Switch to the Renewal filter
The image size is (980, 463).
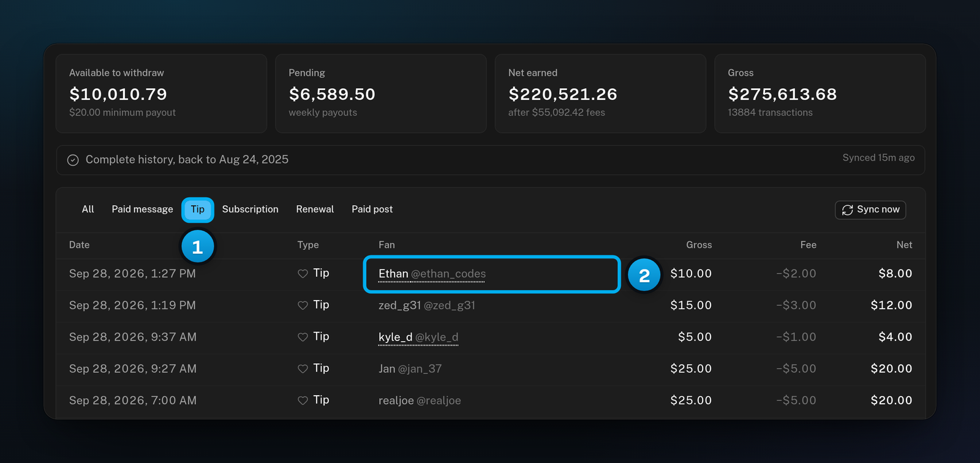[315, 209]
